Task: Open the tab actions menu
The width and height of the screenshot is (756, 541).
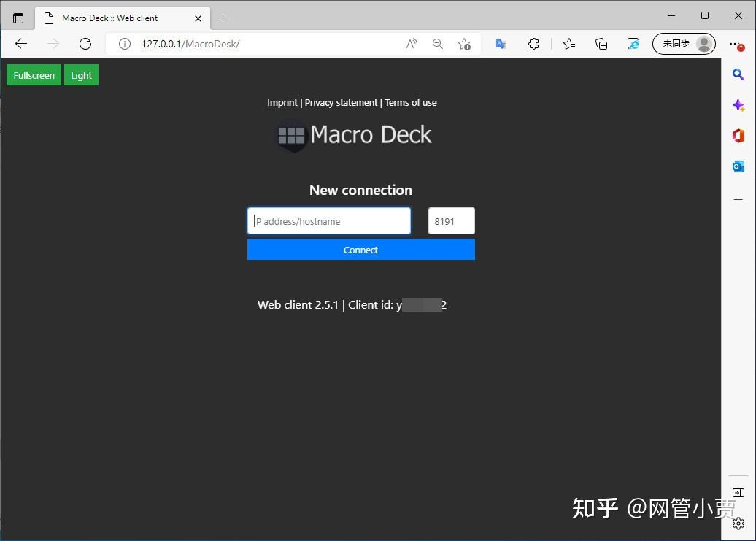Action: pos(18,18)
